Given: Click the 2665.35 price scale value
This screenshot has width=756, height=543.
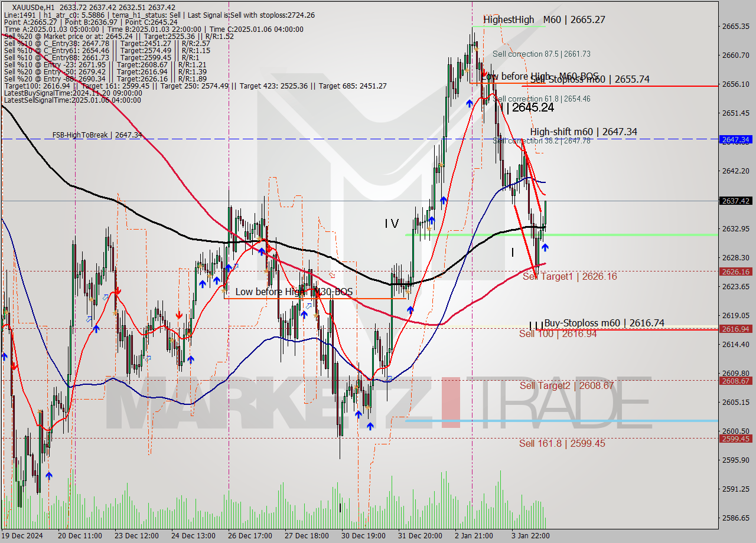Looking at the screenshot, I should (736, 26).
